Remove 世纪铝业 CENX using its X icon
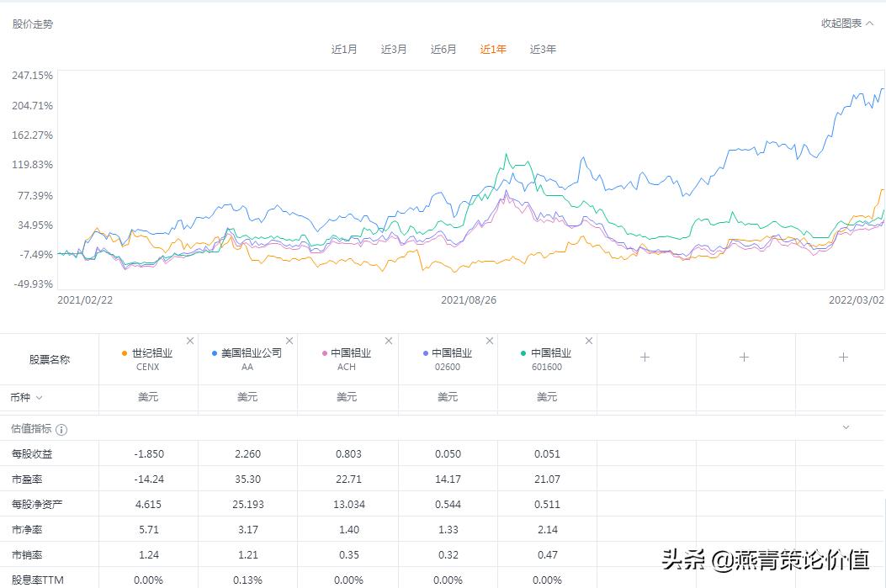The height and width of the screenshot is (588, 886). click(x=190, y=341)
